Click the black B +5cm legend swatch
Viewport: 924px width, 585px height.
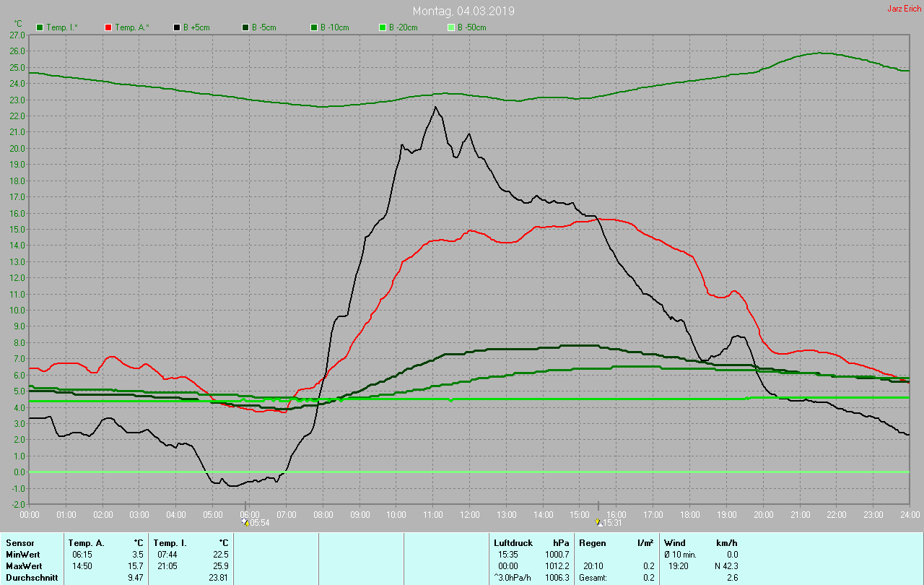(x=176, y=27)
